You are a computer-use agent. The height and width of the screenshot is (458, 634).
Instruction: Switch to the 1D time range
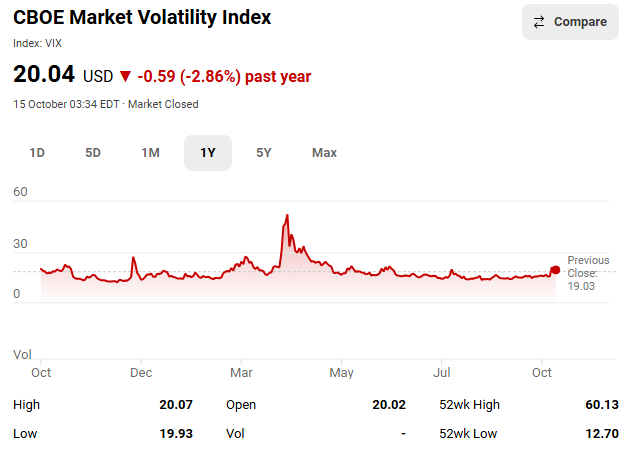click(37, 153)
